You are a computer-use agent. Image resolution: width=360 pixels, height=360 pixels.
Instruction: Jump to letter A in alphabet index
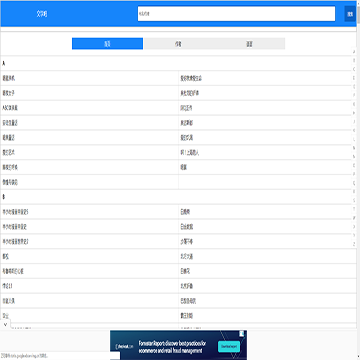point(354,51)
